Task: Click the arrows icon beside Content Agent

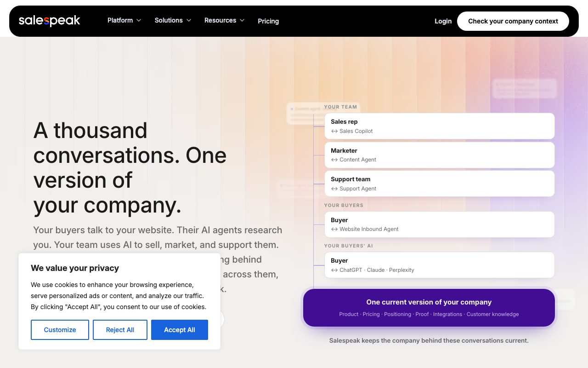Action: (x=334, y=160)
